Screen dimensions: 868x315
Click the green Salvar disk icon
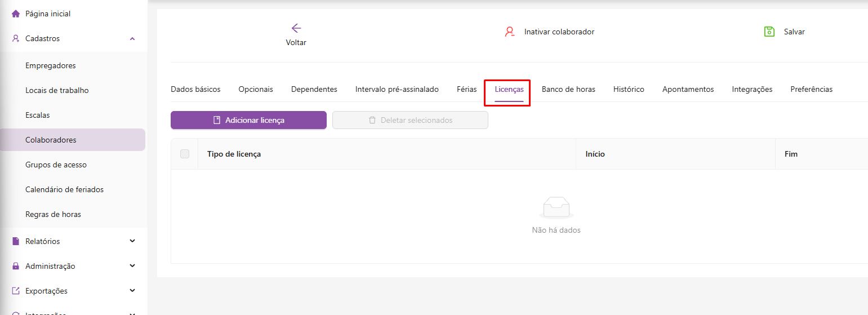click(769, 32)
